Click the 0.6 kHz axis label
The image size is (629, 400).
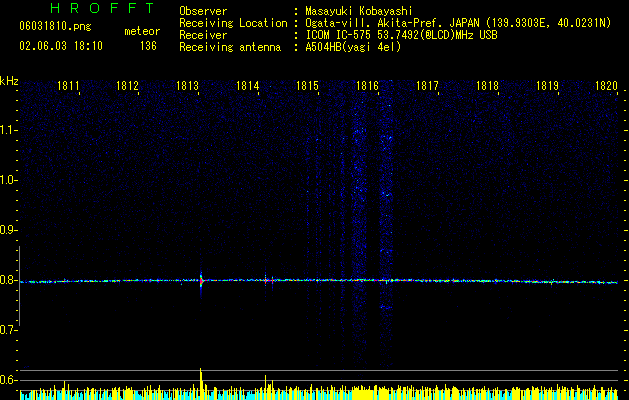coord(8,380)
